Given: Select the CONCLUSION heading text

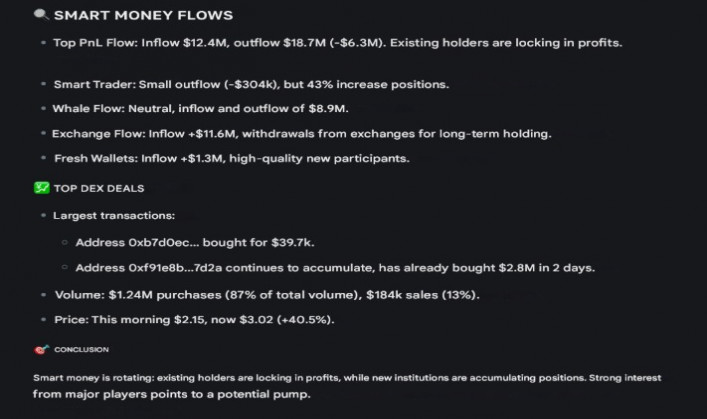Looking at the screenshot, I should 81,349.
